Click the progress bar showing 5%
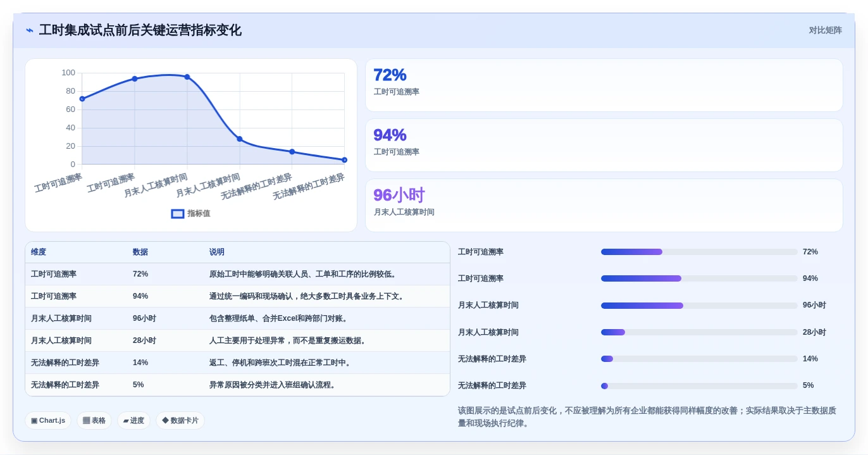868x455 pixels. pyautogui.click(x=699, y=386)
